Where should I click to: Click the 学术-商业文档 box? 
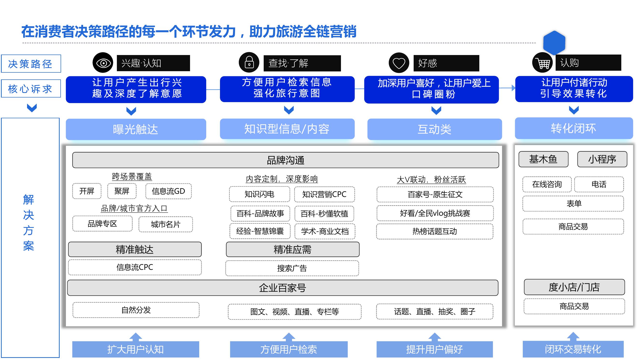click(x=325, y=231)
